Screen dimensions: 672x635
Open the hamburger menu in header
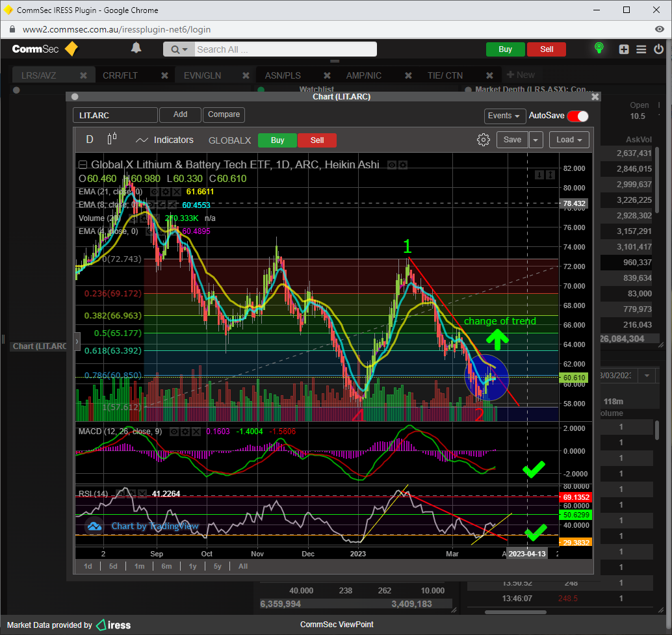coord(641,49)
